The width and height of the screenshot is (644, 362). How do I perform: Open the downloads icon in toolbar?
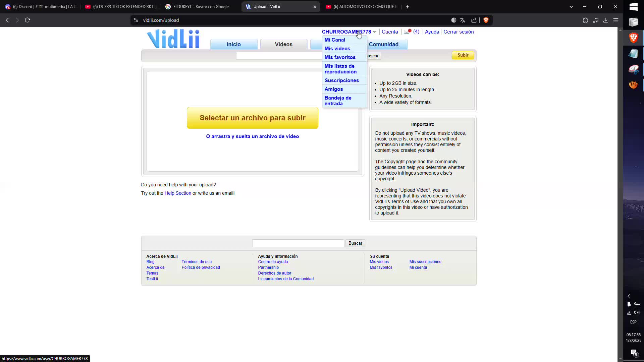[x=606, y=20]
